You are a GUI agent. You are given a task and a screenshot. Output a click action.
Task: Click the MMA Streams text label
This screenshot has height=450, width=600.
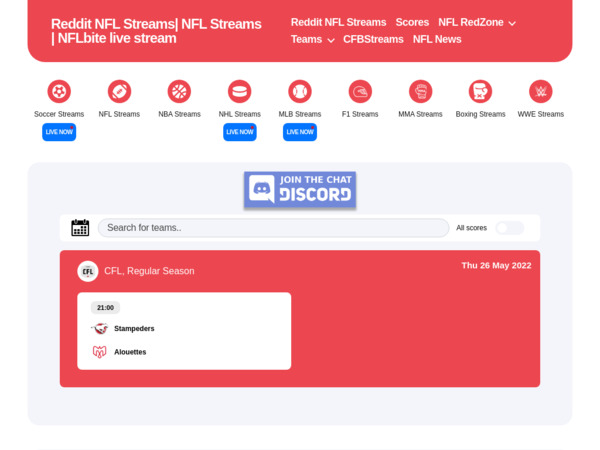[x=421, y=114]
